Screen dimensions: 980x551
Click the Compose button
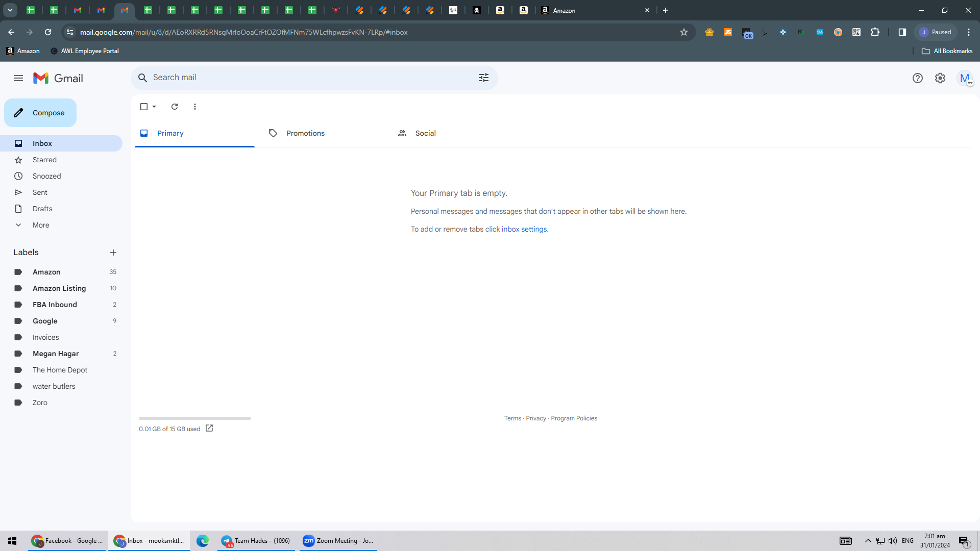40,113
